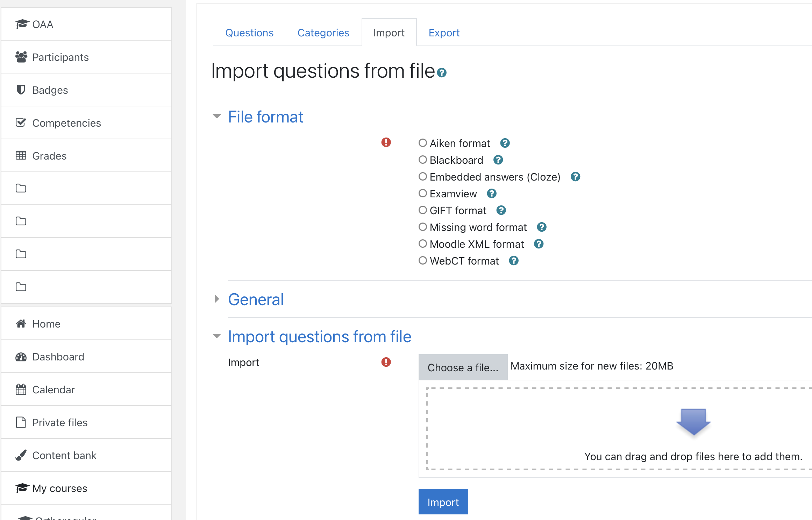Click help icon beside Aiken format
The height and width of the screenshot is (520, 812).
(x=505, y=143)
